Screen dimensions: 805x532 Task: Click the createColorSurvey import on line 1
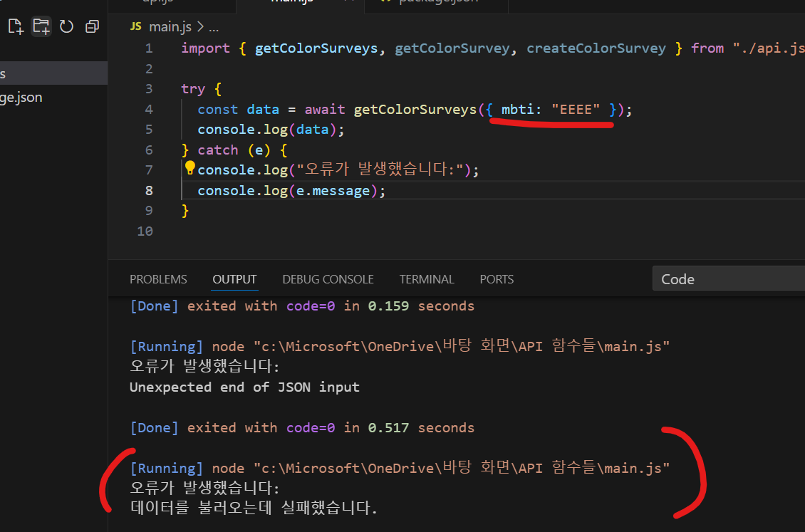(596, 48)
